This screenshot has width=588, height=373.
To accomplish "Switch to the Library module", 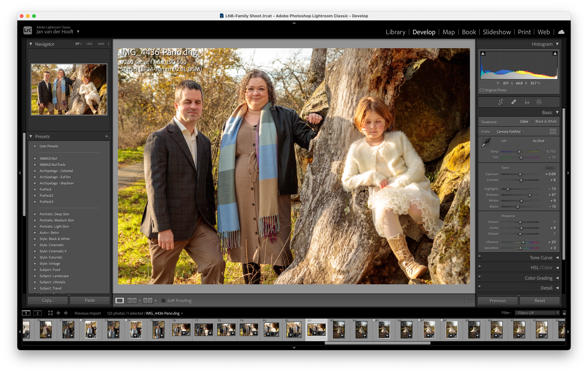I will [395, 32].
